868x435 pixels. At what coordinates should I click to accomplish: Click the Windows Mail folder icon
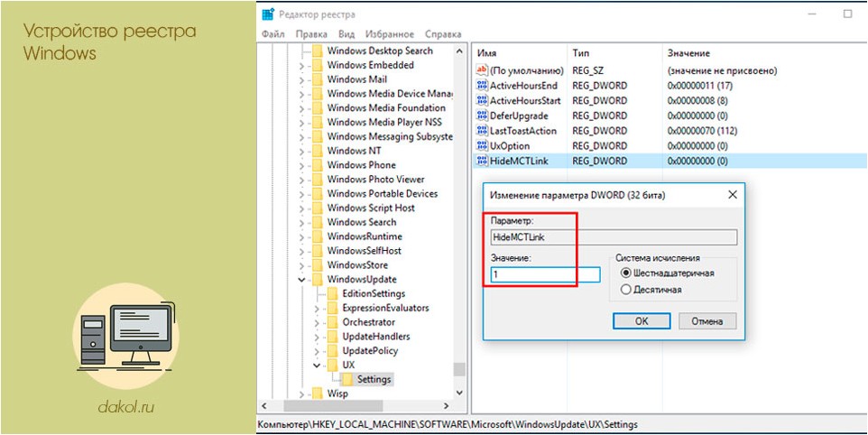318,79
